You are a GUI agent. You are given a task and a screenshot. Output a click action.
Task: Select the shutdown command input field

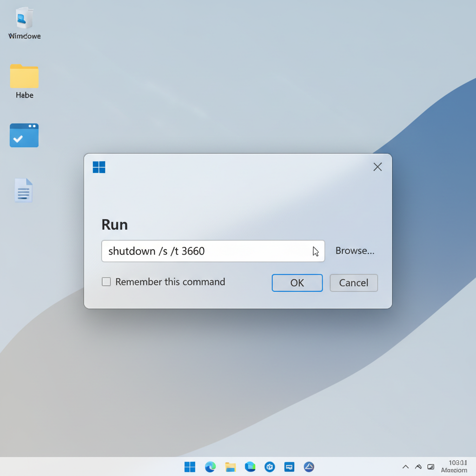213,251
